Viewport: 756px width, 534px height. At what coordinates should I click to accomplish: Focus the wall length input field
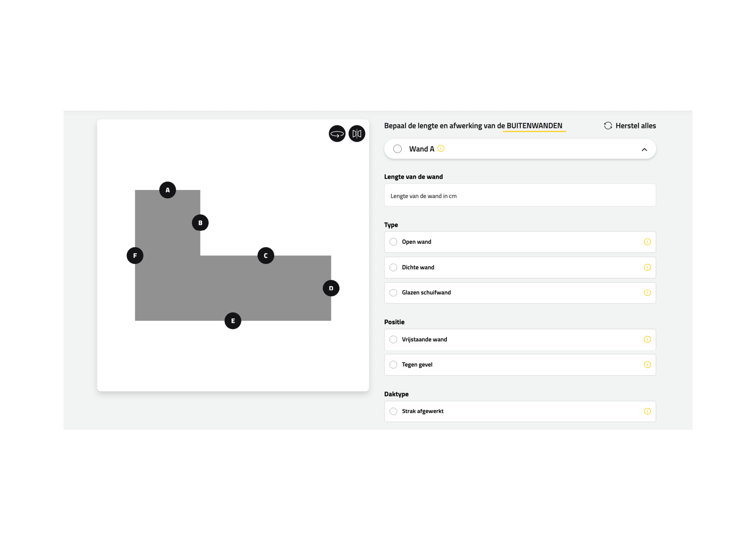519,196
